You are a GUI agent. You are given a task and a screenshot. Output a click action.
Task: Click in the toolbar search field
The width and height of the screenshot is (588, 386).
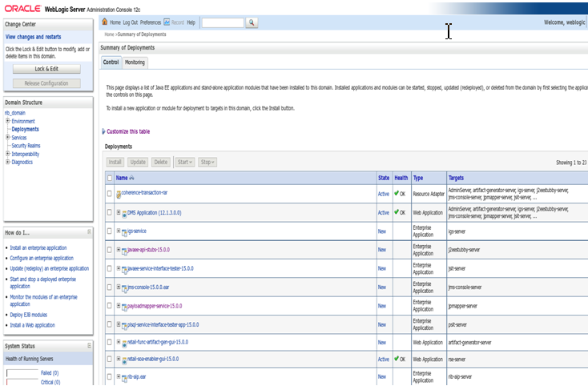pyautogui.click(x=223, y=22)
